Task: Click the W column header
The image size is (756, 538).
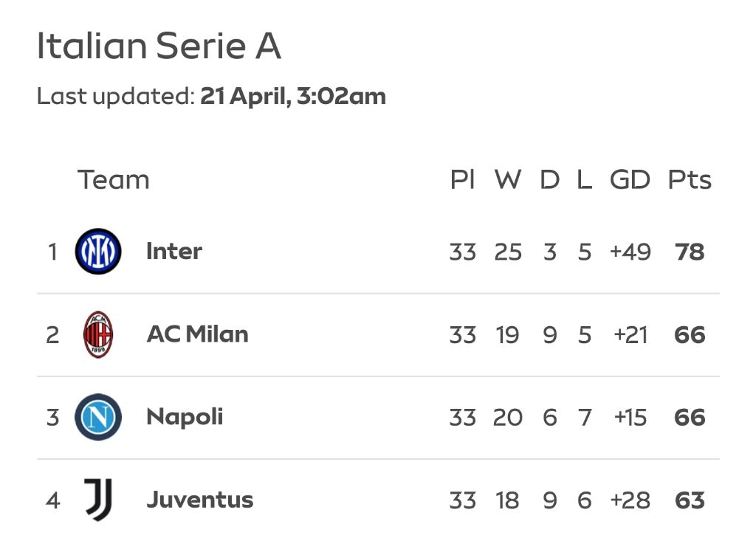Action: coord(508,180)
